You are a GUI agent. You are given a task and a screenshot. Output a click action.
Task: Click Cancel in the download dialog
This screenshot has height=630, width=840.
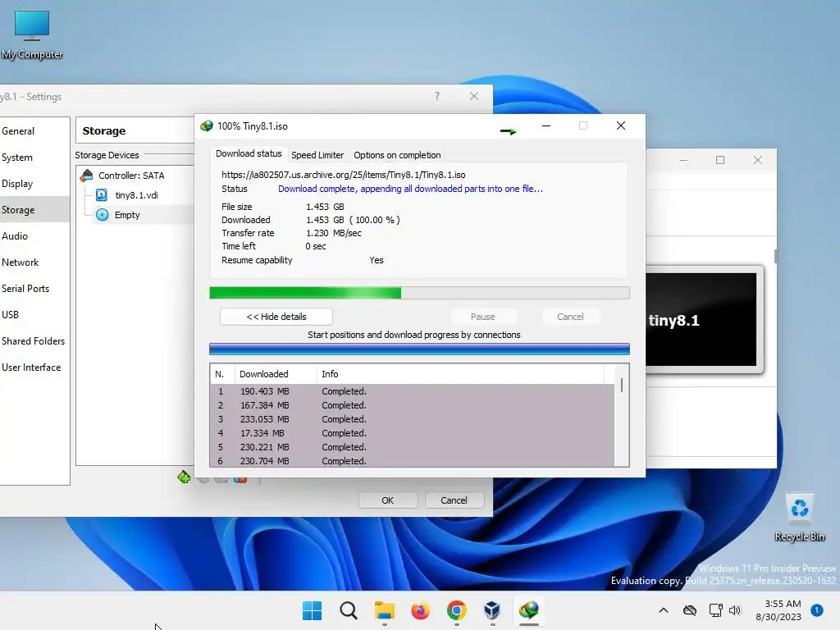click(570, 317)
